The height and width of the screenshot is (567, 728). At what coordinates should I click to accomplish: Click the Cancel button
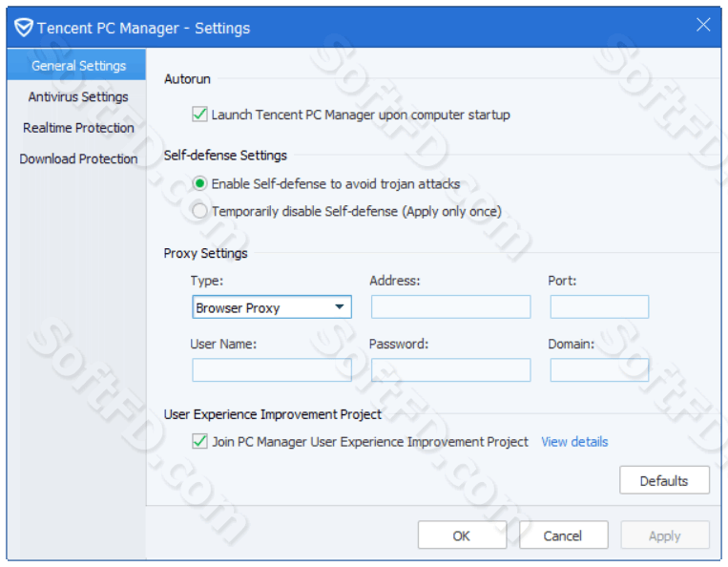pyautogui.click(x=563, y=535)
